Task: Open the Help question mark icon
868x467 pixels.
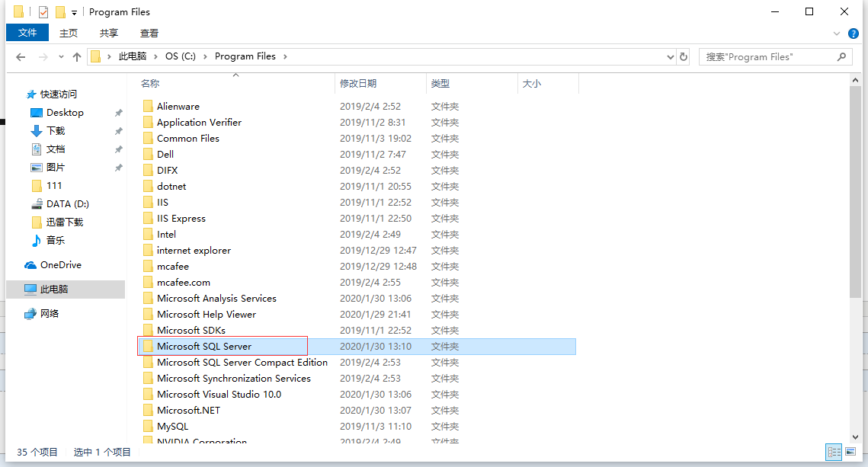Action: [853, 34]
